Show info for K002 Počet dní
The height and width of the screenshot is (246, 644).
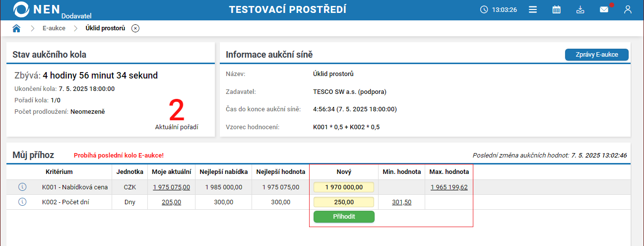[22, 202]
